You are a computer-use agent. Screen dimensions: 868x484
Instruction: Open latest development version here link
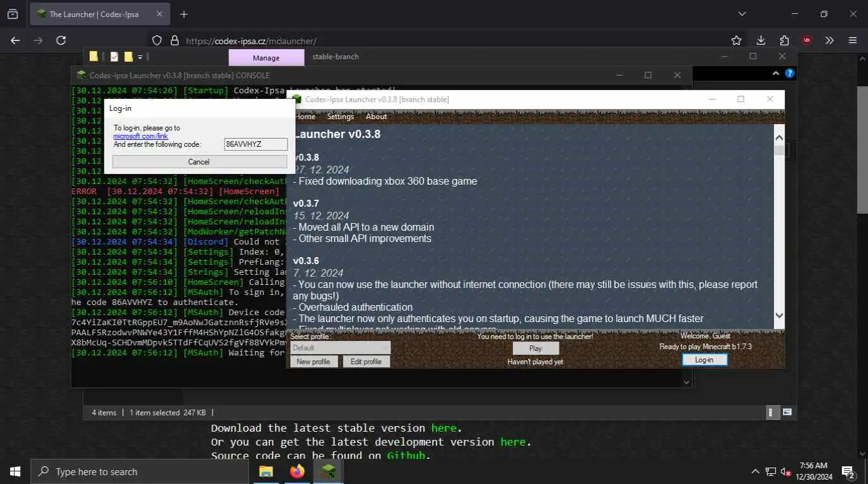pyautogui.click(x=513, y=442)
